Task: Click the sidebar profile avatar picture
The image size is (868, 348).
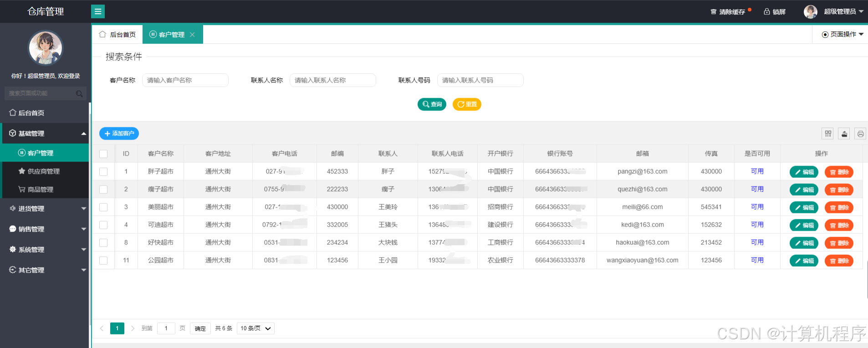Action: [x=45, y=48]
